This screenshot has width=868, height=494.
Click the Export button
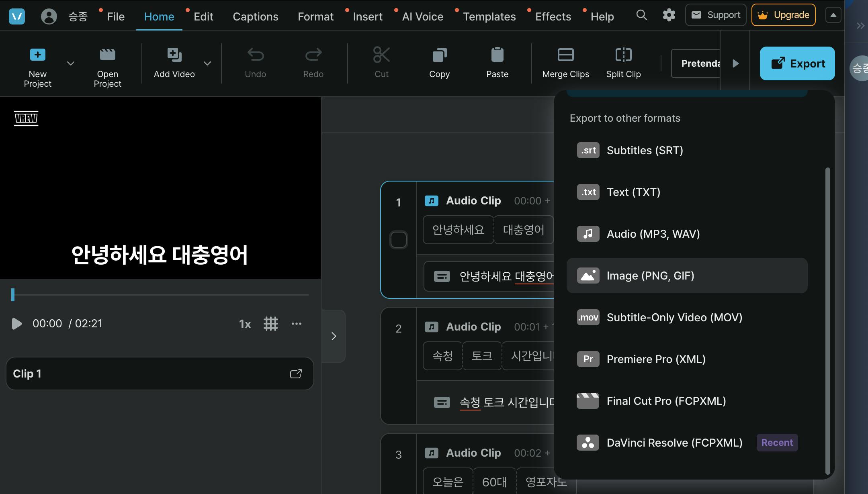[797, 63]
